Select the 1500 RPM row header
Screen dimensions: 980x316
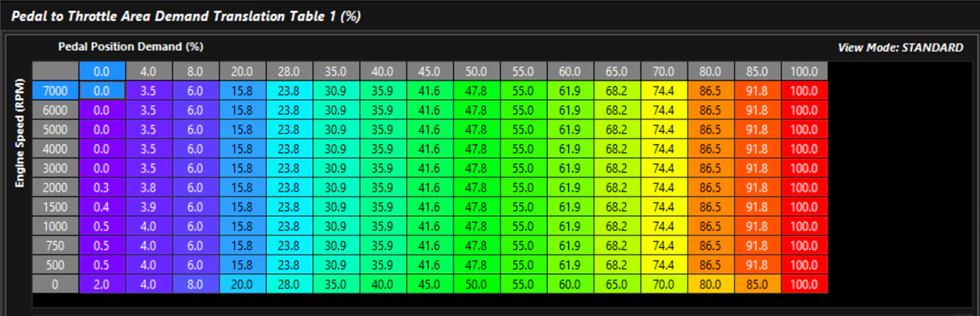click(56, 207)
